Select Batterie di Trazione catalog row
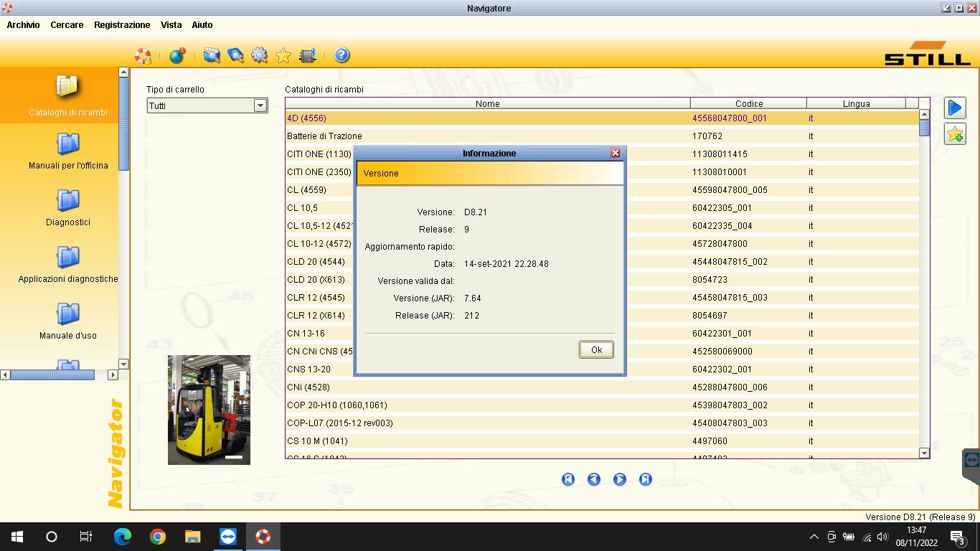Viewport: 980px width, 551px height. point(602,136)
